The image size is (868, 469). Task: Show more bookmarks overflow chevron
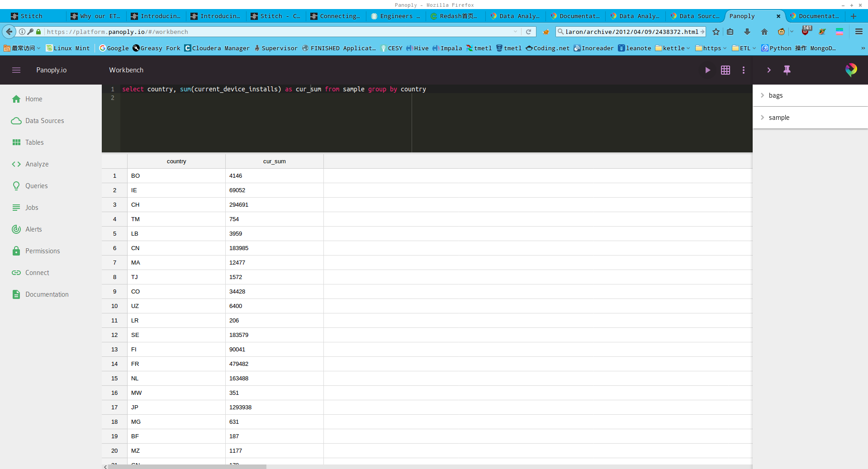click(x=863, y=48)
